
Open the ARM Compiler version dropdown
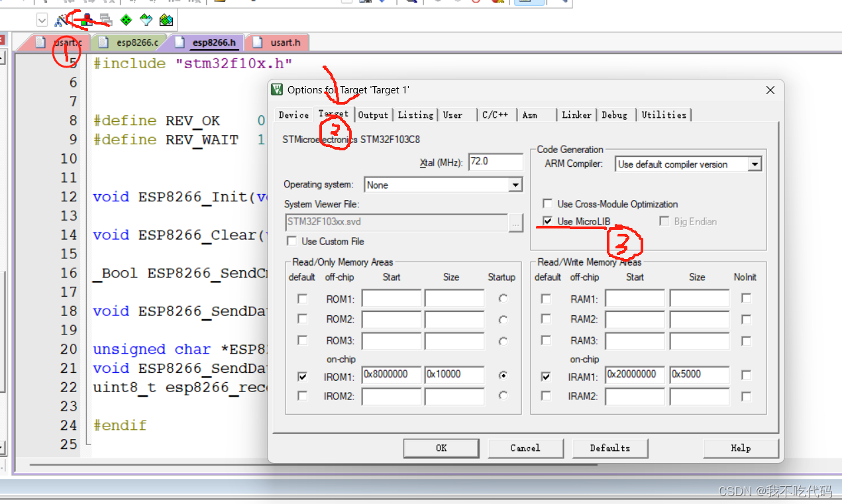coord(755,164)
